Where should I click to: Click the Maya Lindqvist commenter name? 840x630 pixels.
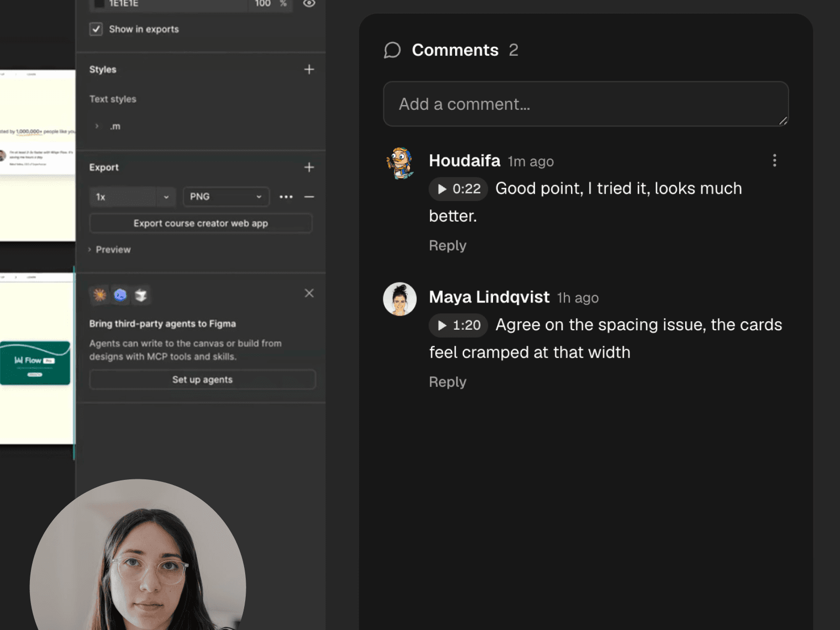tap(489, 297)
